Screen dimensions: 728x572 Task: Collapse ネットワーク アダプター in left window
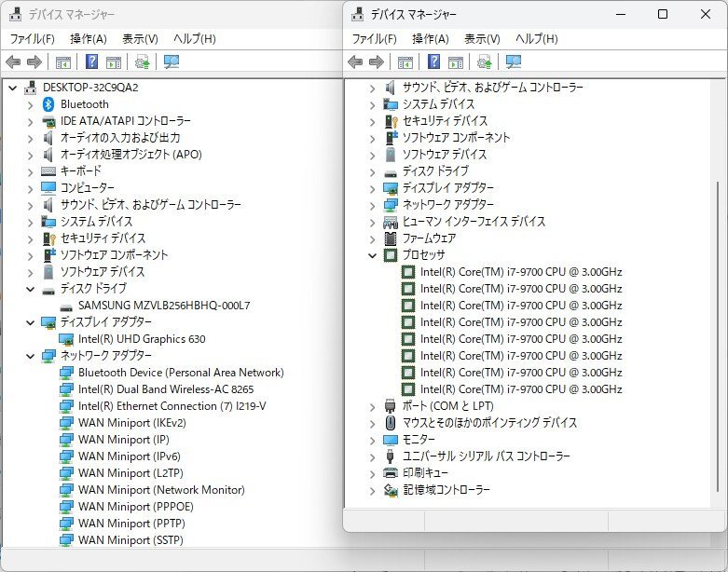tap(30, 356)
